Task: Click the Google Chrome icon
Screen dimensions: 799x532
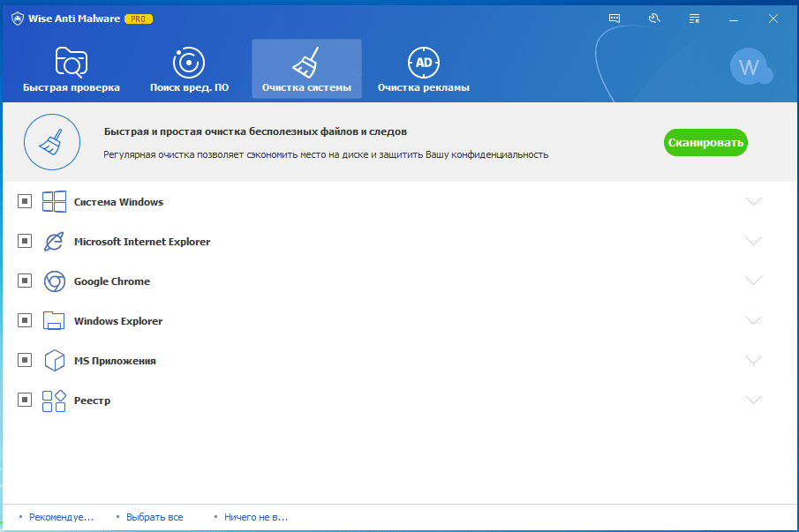Action: click(55, 281)
